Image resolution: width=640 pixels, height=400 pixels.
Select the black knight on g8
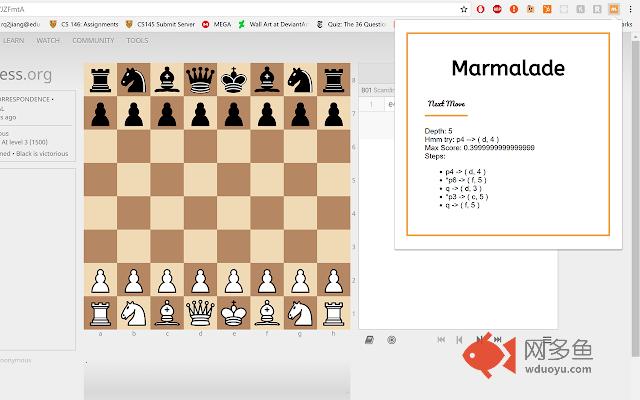pos(300,80)
